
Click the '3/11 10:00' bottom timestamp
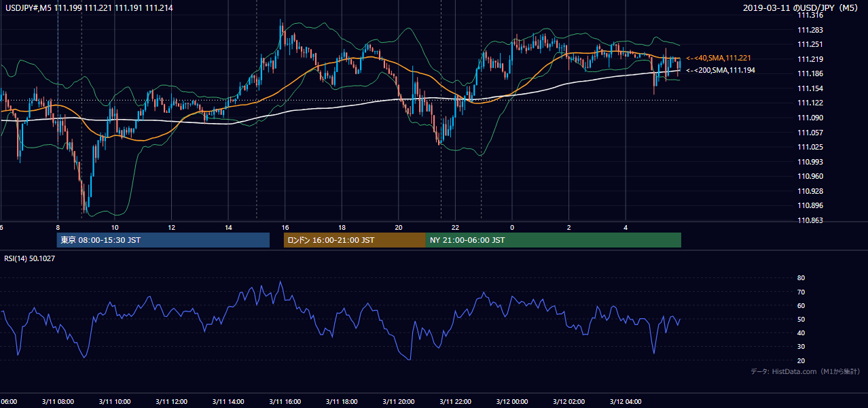115,402
